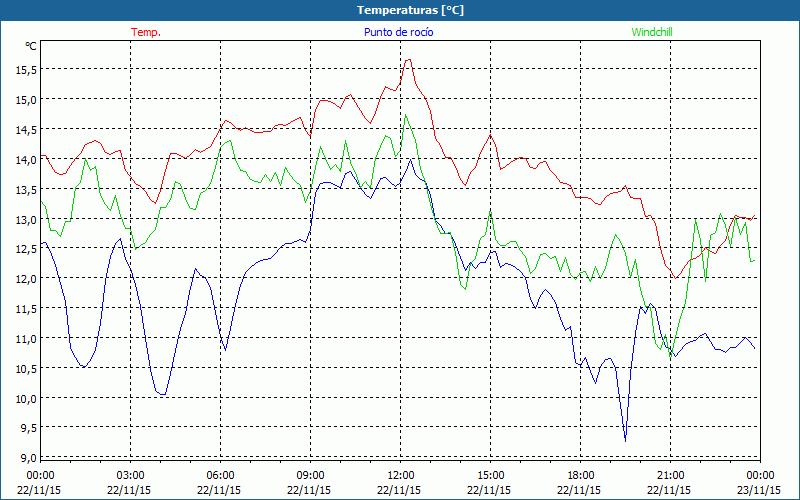This screenshot has width=800, height=500.
Task: Click the 15,0 y-axis value
Action: (x=26, y=101)
